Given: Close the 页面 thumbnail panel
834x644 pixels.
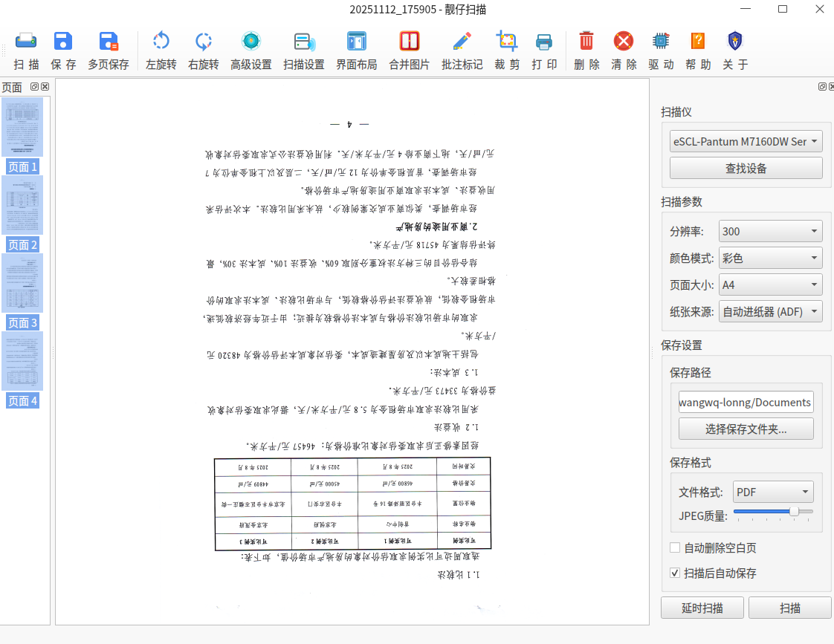Looking at the screenshot, I should [45, 87].
